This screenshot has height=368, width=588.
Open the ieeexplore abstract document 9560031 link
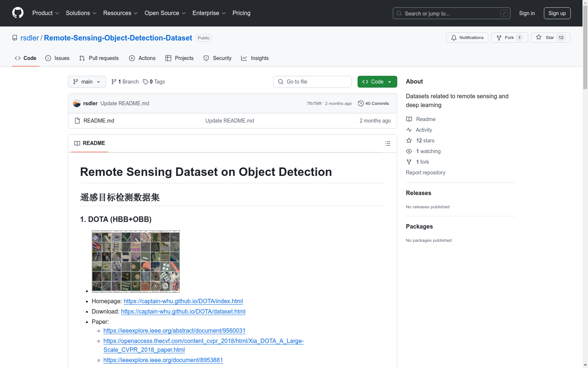[x=175, y=330]
